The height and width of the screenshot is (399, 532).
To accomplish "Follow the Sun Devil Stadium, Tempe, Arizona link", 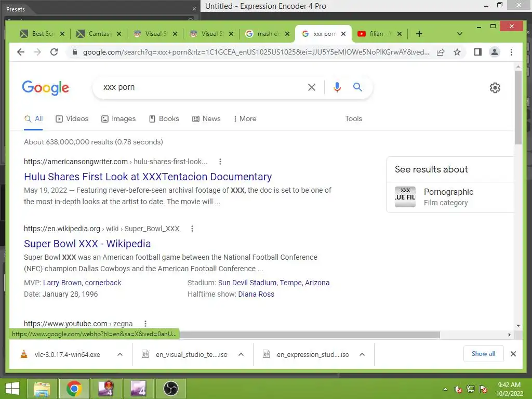I will tap(273, 283).
